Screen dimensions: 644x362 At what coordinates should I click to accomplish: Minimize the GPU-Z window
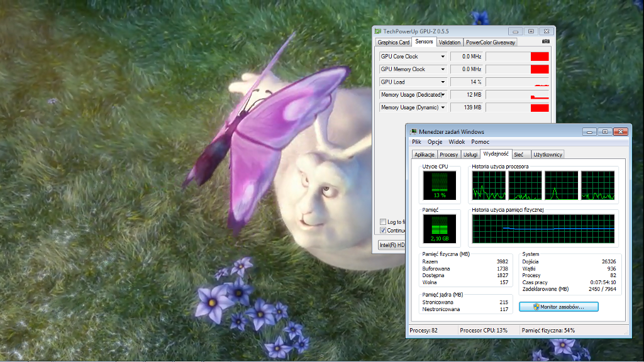click(516, 31)
